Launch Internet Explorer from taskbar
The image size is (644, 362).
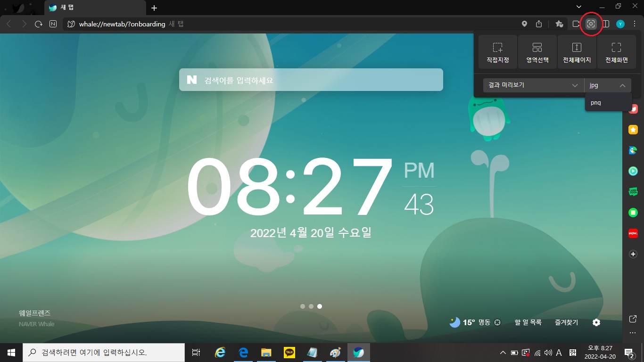tap(220, 353)
